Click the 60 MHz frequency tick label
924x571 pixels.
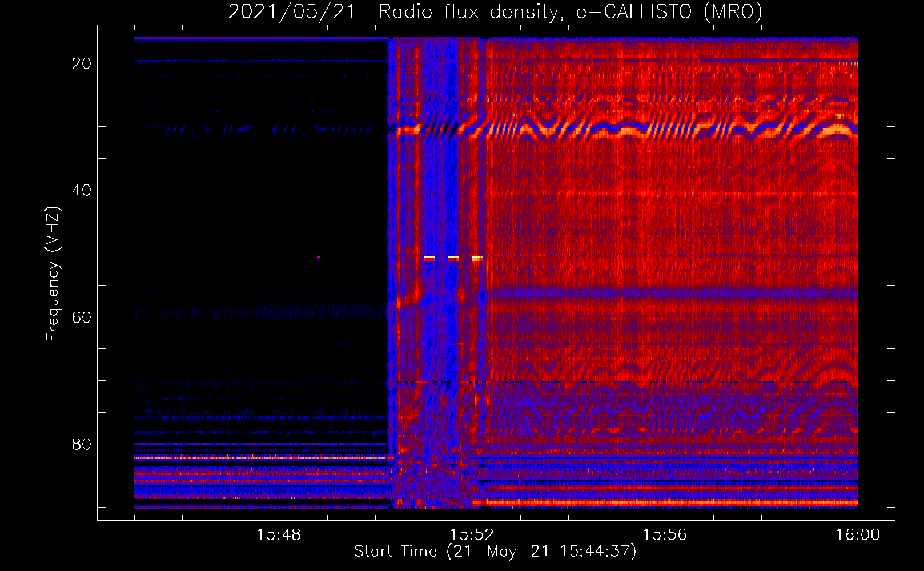(82, 317)
